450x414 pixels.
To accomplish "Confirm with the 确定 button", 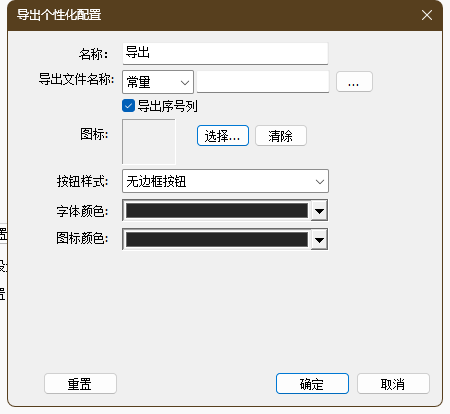I will [312, 384].
